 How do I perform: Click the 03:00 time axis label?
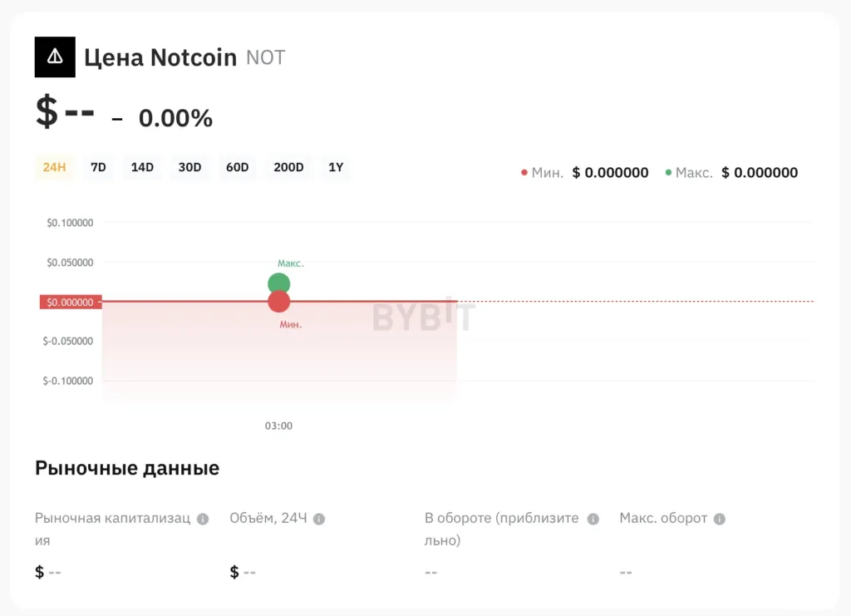click(x=278, y=426)
